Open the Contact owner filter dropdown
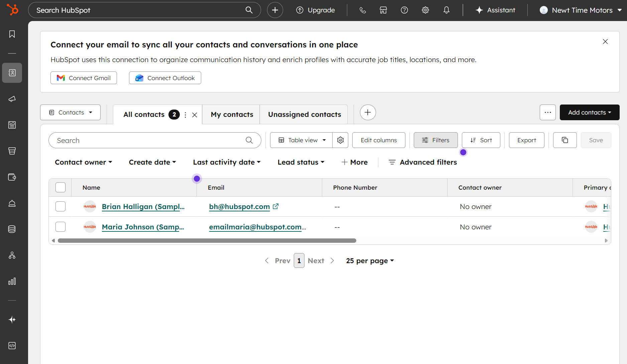 click(x=83, y=162)
